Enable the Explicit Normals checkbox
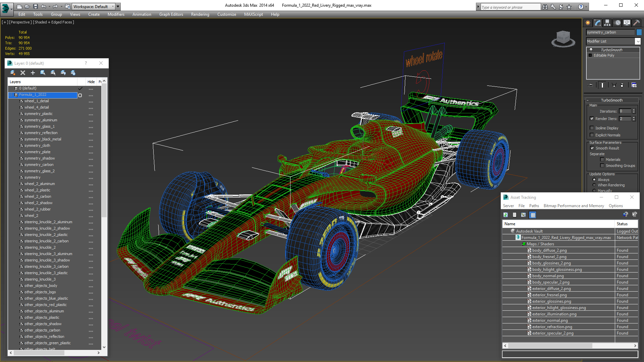 click(592, 135)
